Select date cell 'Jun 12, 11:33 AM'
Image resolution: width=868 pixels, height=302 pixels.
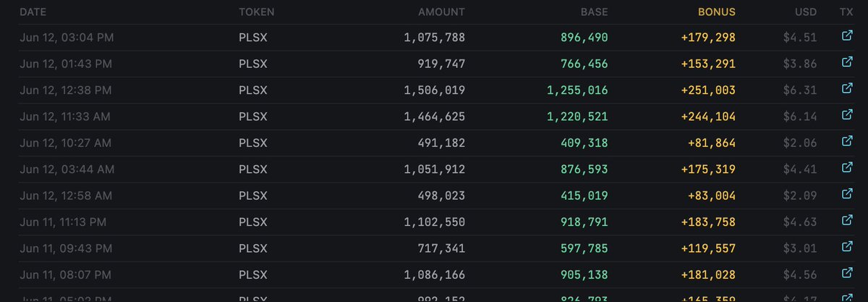click(65, 117)
